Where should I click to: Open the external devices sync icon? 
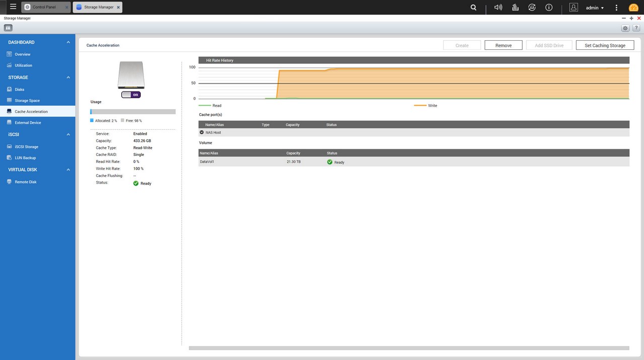[x=532, y=8]
